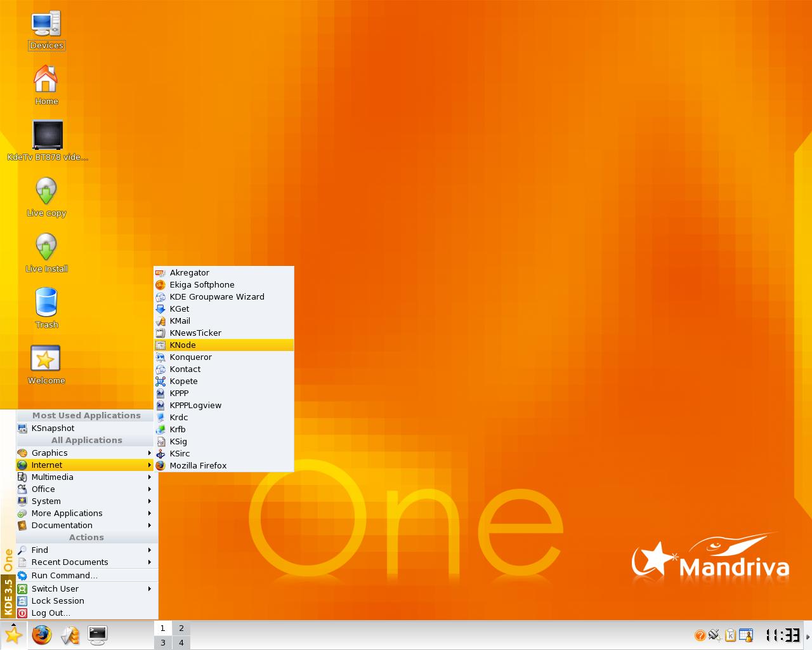Switch to virtual desktop 4

click(181, 642)
